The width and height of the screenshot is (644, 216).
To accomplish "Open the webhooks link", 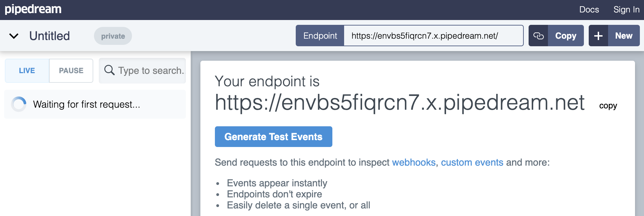I will pyautogui.click(x=414, y=163).
